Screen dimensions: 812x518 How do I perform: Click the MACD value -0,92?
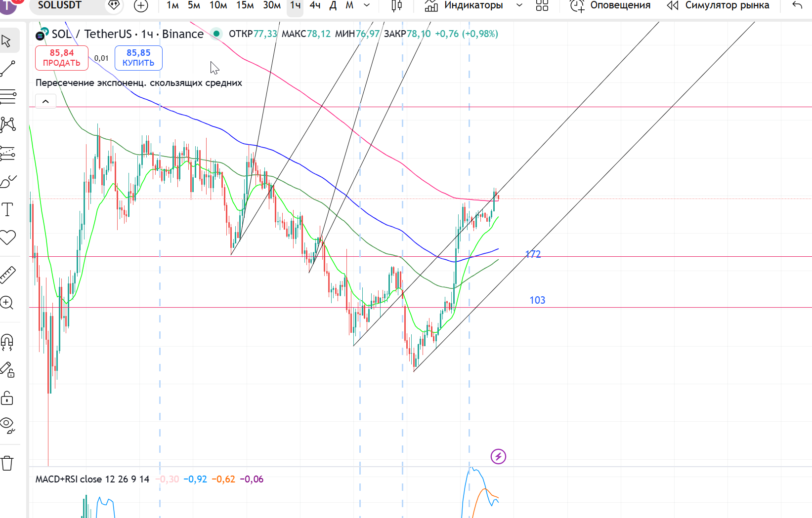(195, 479)
